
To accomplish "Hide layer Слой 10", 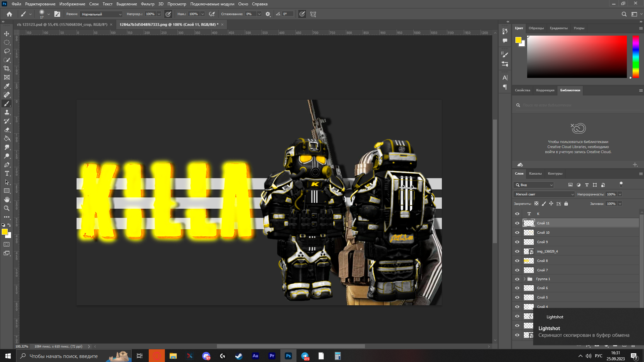I will pos(517,232).
